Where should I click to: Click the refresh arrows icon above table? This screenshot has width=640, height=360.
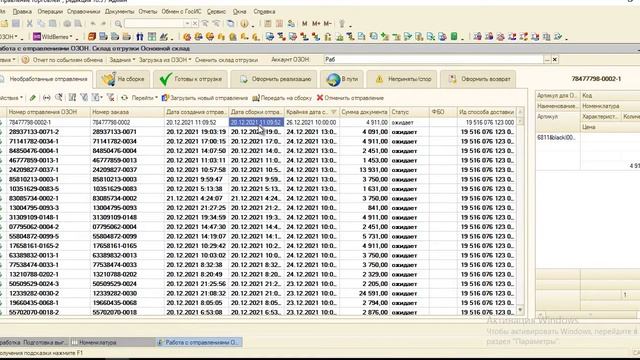tap(124, 98)
